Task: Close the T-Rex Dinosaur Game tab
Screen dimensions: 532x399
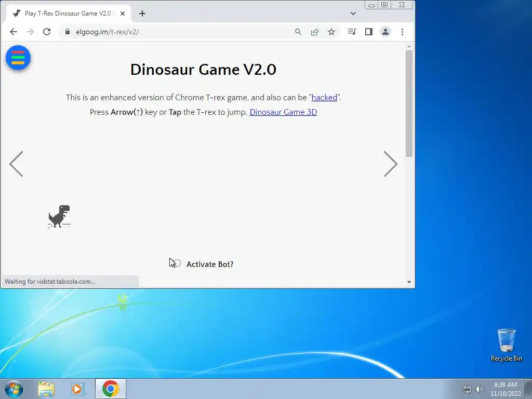Action: [123, 14]
